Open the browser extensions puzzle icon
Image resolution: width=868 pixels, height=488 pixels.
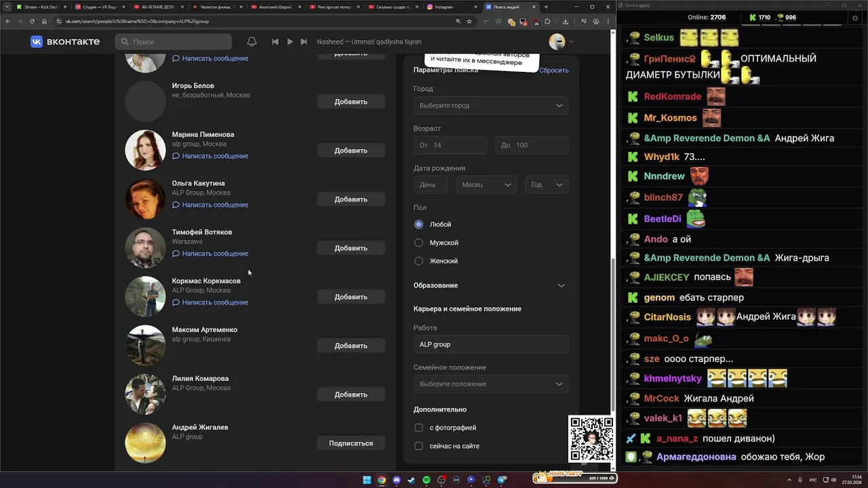point(547,21)
